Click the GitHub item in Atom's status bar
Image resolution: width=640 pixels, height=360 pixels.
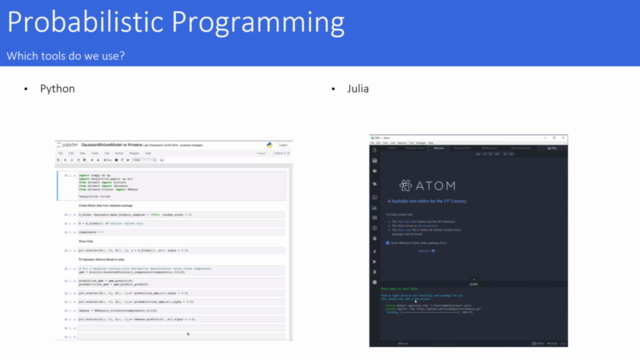[538, 344]
